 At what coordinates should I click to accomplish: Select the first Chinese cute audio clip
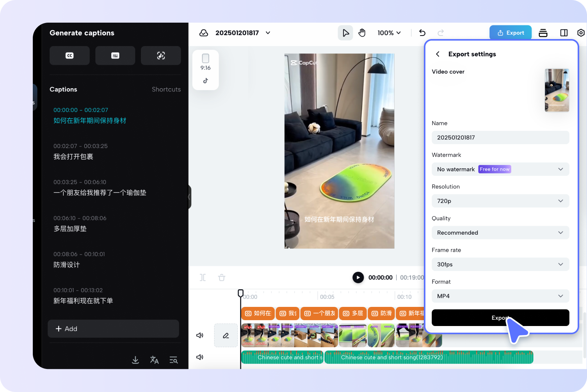tap(282, 357)
